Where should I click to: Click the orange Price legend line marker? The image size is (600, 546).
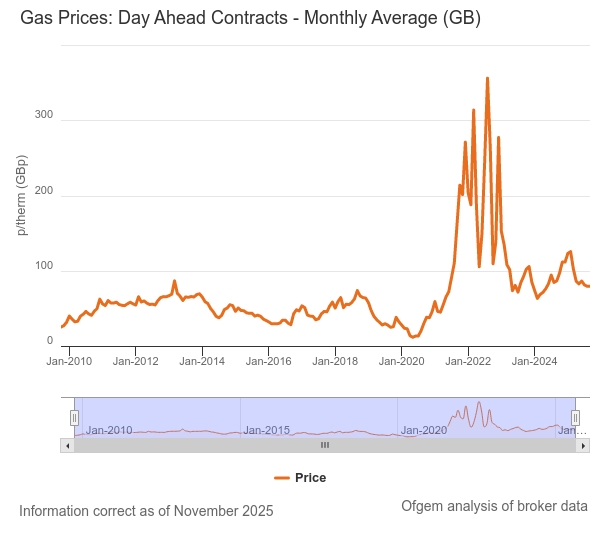pyautogui.click(x=282, y=478)
